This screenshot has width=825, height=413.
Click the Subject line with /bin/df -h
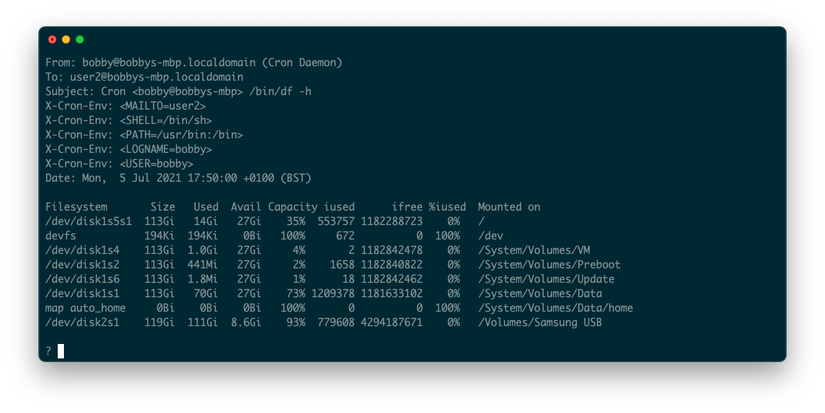point(178,92)
